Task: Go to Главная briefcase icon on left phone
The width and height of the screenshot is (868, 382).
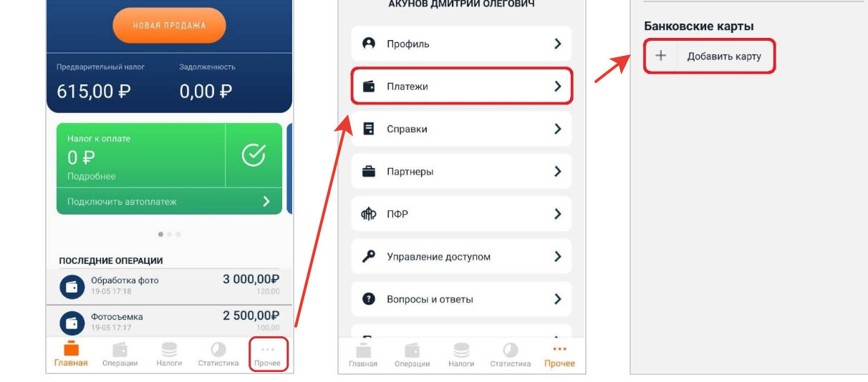Action: (71, 348)
